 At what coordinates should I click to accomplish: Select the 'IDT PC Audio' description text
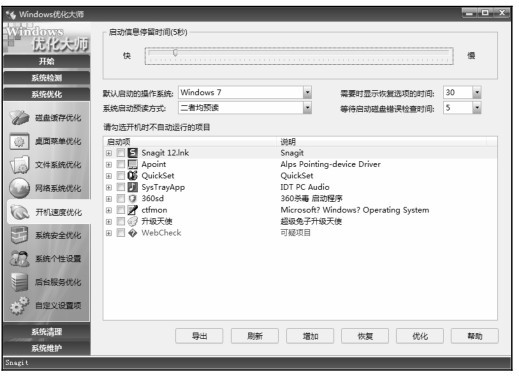pos(305,187)
